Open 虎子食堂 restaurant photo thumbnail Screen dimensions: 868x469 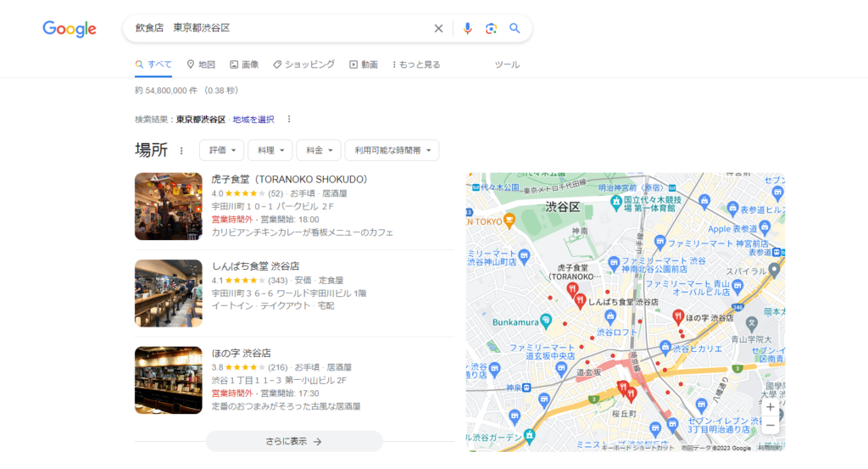pyautogui.click(x=169, y=206)
